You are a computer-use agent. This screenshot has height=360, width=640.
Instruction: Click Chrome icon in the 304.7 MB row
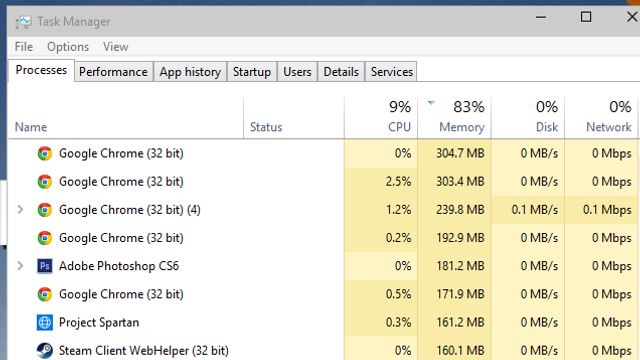click(44, 153)
